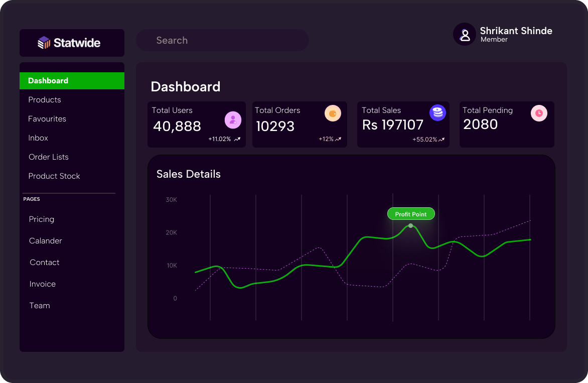The width and height of the screenshot is (588, 383).
Task: Click the upward trend arrow beside +11.02%
Action: tap(238, 139)
